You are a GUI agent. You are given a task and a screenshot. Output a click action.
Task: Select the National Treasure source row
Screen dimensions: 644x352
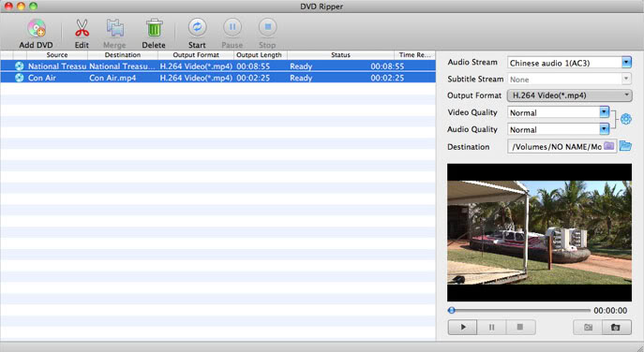coord(57,66)
